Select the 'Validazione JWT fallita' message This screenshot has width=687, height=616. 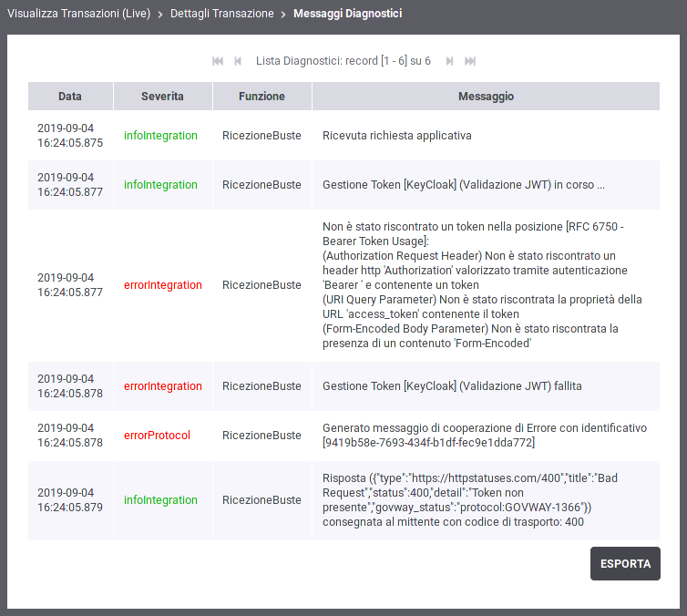(x=451, y=386)
